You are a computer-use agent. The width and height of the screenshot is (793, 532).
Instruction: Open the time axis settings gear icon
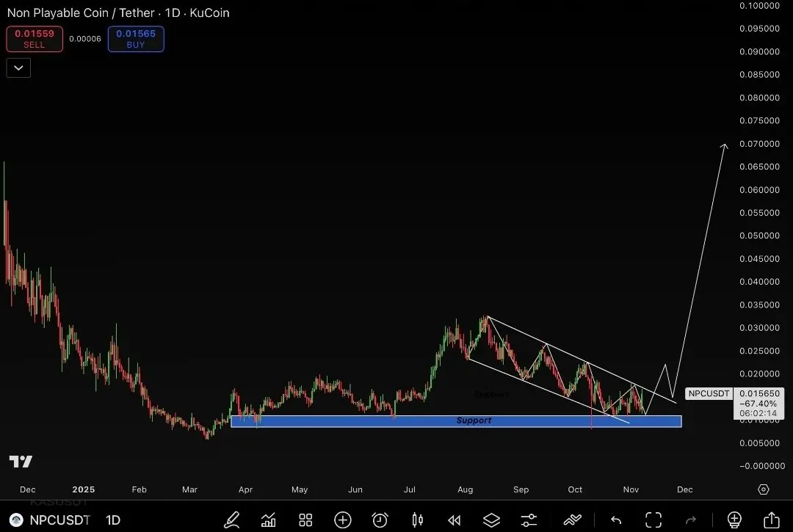pos(764,489)
